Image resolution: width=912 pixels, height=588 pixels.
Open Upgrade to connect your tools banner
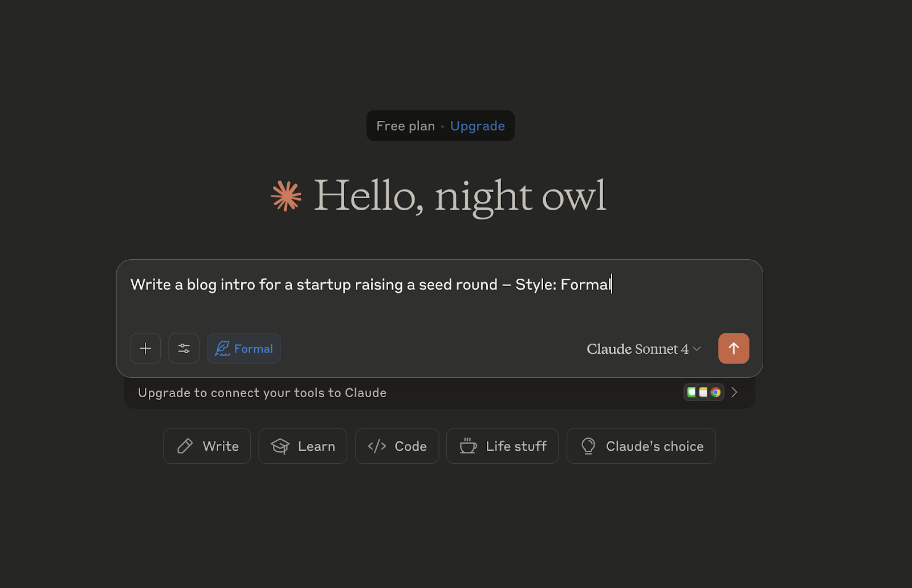tap(439, 393)
